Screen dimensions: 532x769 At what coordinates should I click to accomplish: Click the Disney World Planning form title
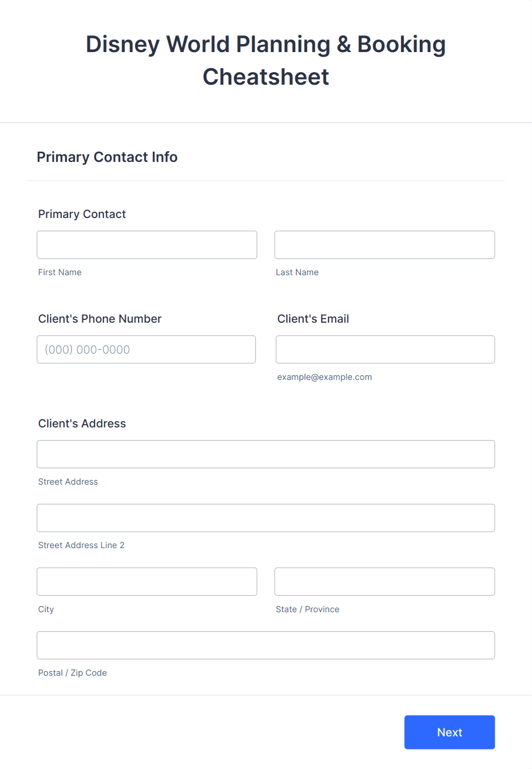click(x=266, y=60)
